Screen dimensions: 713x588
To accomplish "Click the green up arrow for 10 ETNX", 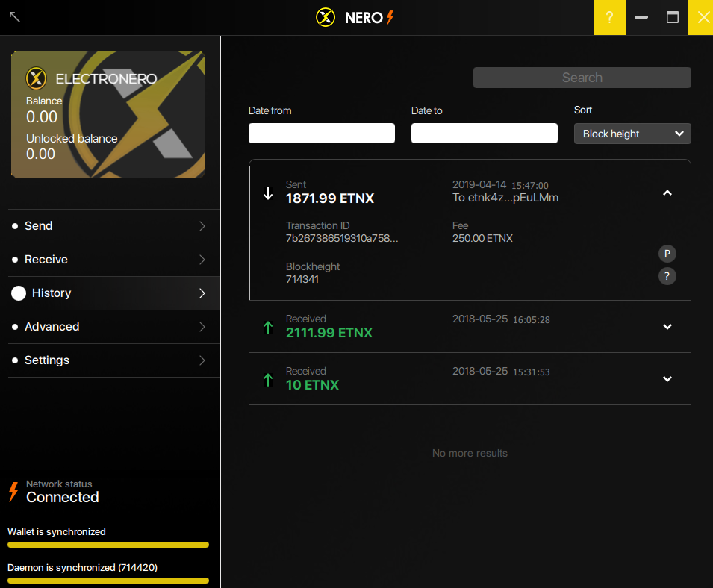I will click(x=268, y=379).
